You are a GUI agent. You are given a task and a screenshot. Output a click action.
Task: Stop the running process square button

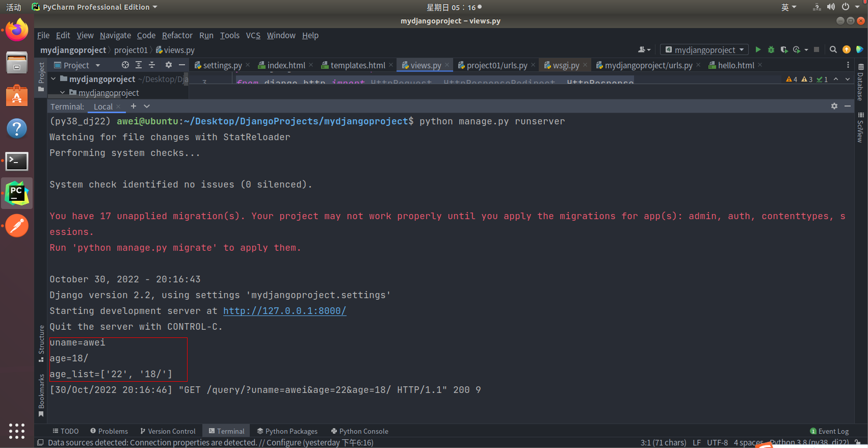[817, 49]
